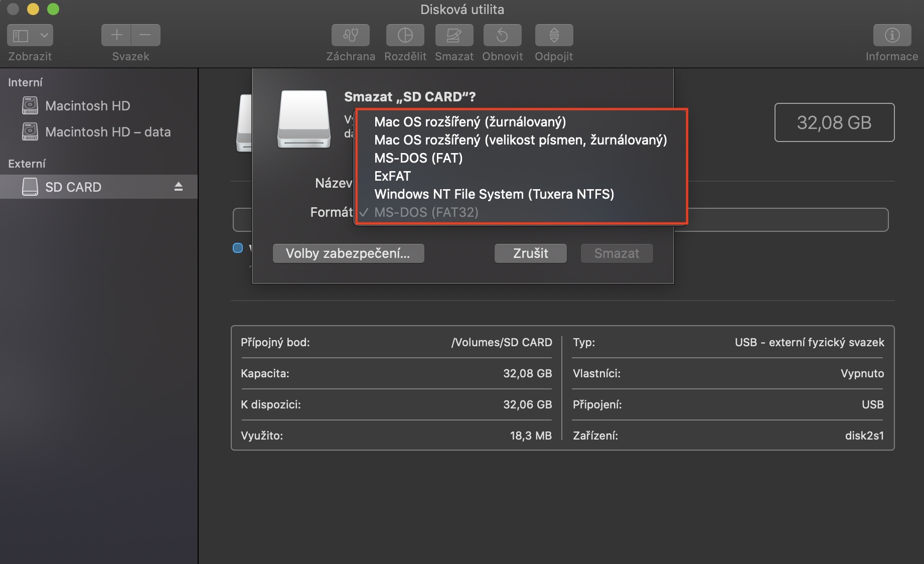Click the 32,08 GB capacity box
924x564 pixels.
point(834,122)
